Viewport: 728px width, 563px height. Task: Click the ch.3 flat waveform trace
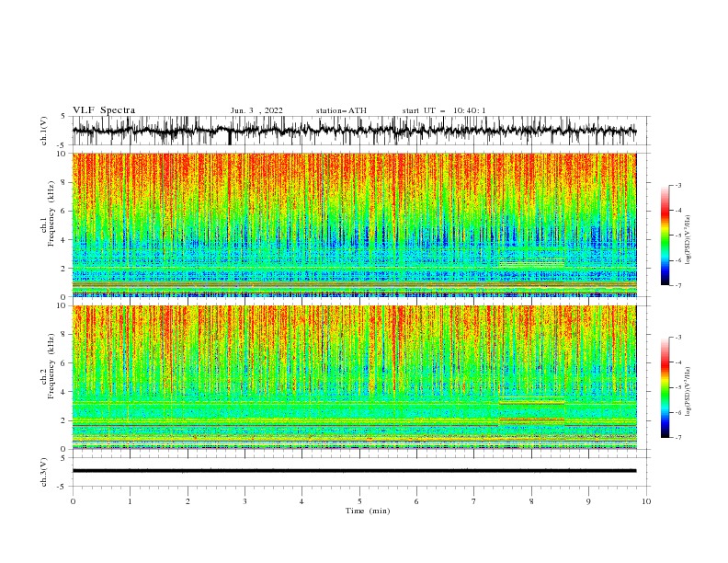point(354,471)
